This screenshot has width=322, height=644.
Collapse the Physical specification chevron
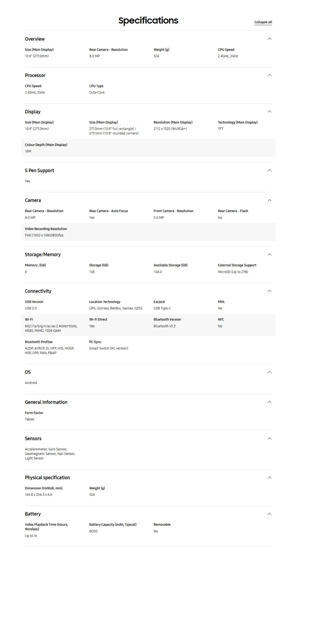point(270,477)
